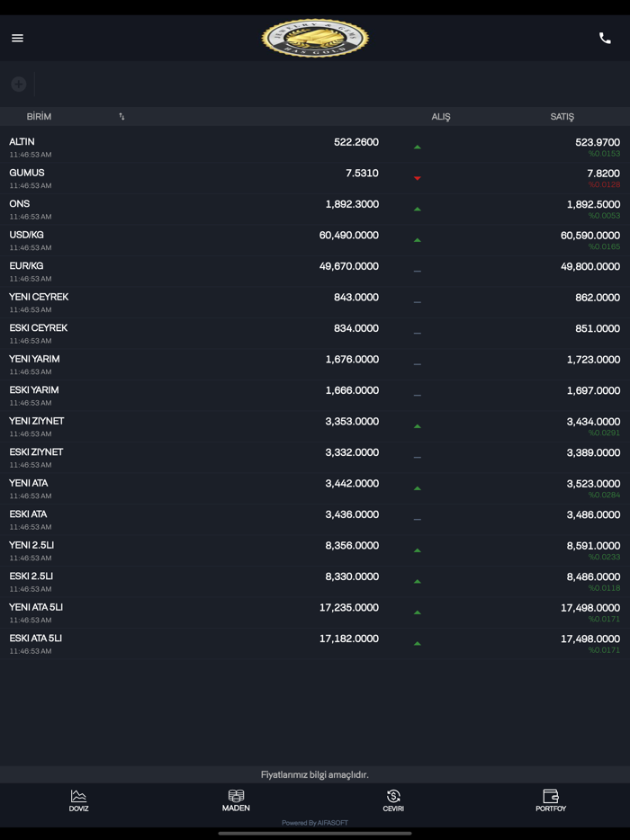The width and height of the screenshot is (630, 840).
Task: Open the hamburger menu
Action: pos(17,38)
